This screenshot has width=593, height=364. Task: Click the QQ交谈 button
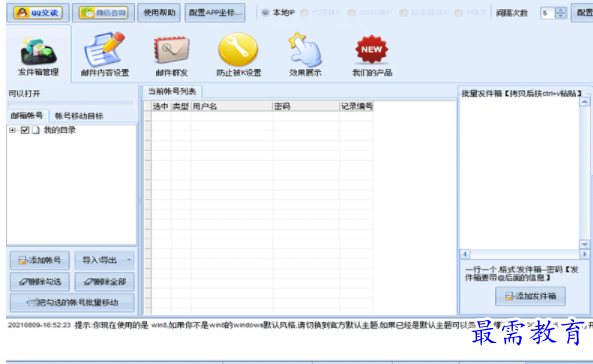(x=38, y=13)
